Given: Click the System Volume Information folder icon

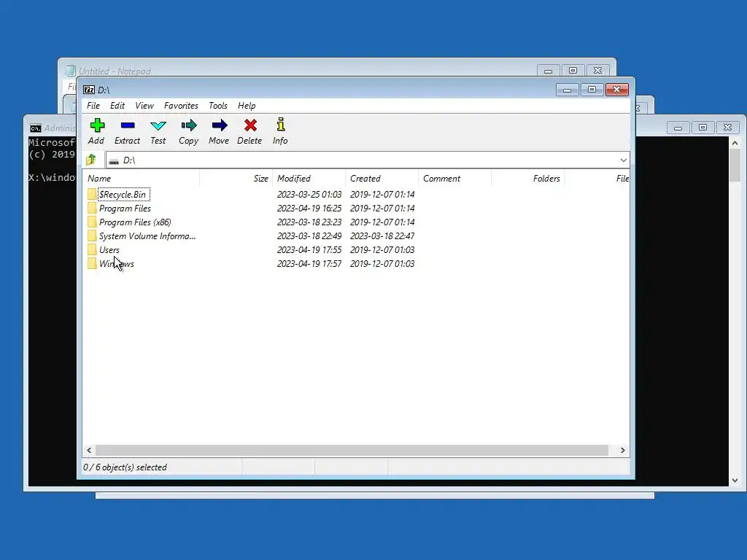Looking at the screenshot, I should (x=92, y=236).
